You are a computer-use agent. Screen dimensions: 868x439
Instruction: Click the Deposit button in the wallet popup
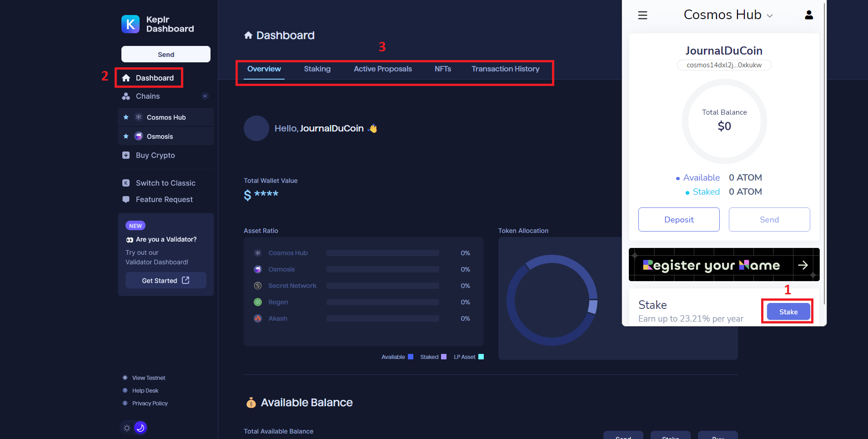(x=679, y=219)
